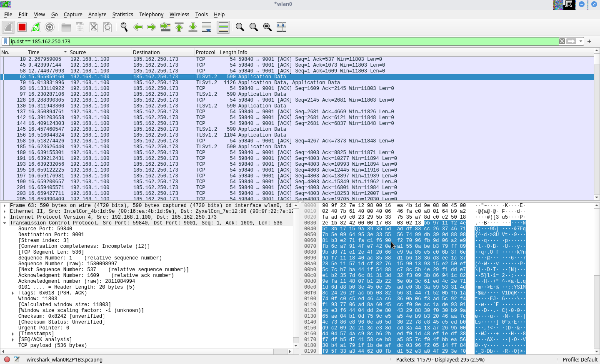Open the display filter history dropdown
The width and height of the screenshot is (600, 364).
tap(581, 41)
